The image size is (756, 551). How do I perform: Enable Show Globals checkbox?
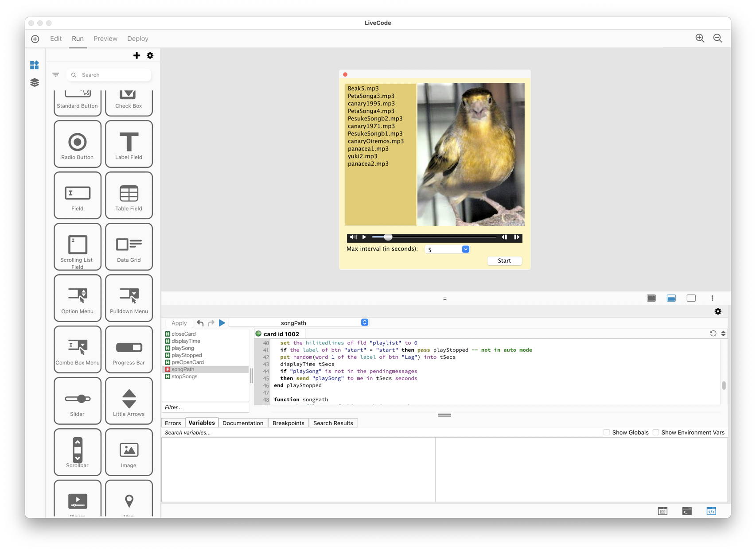607,432
